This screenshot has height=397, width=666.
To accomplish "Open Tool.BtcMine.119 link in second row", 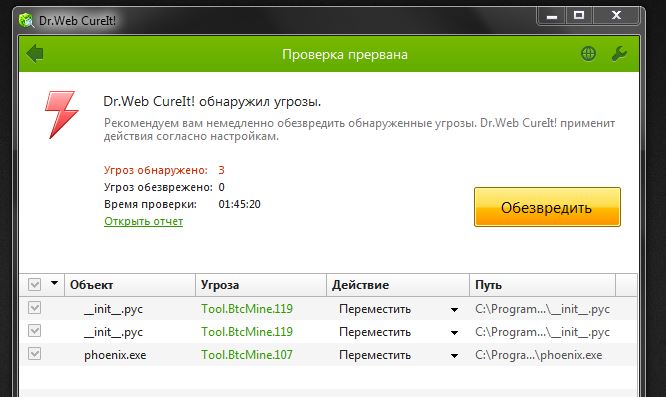I will tap(247, 332).
